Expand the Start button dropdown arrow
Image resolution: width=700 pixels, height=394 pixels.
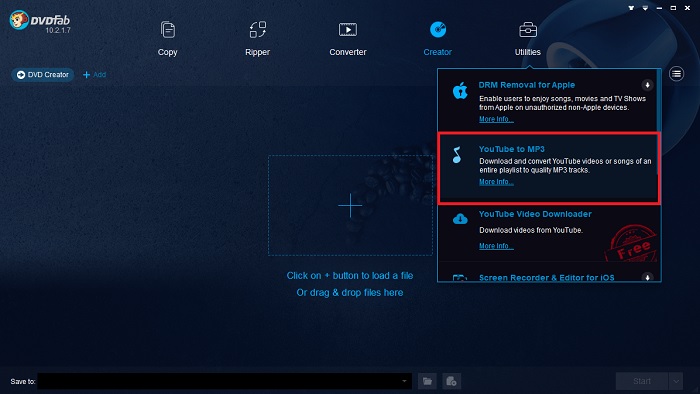[676, 381]
